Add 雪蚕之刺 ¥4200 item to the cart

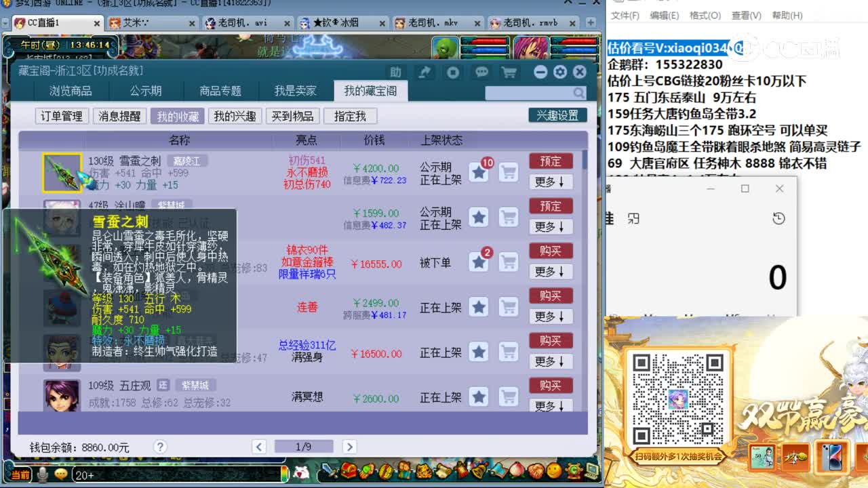(x=509, y=173)
